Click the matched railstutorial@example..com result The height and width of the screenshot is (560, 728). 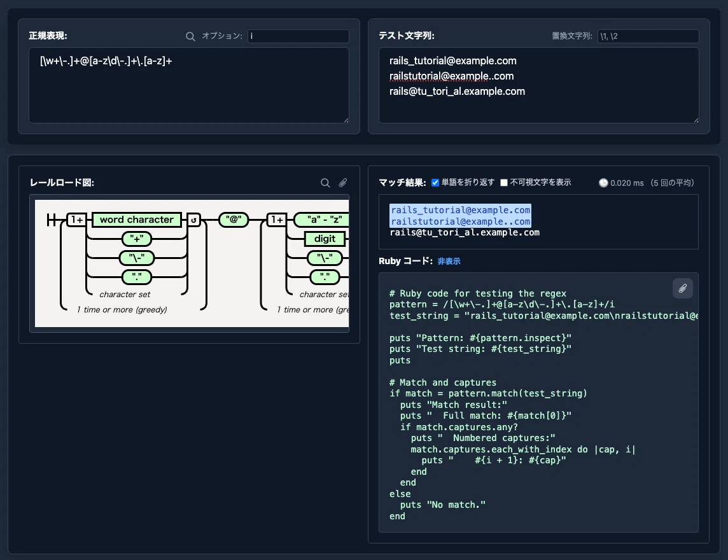coord(461,221)
